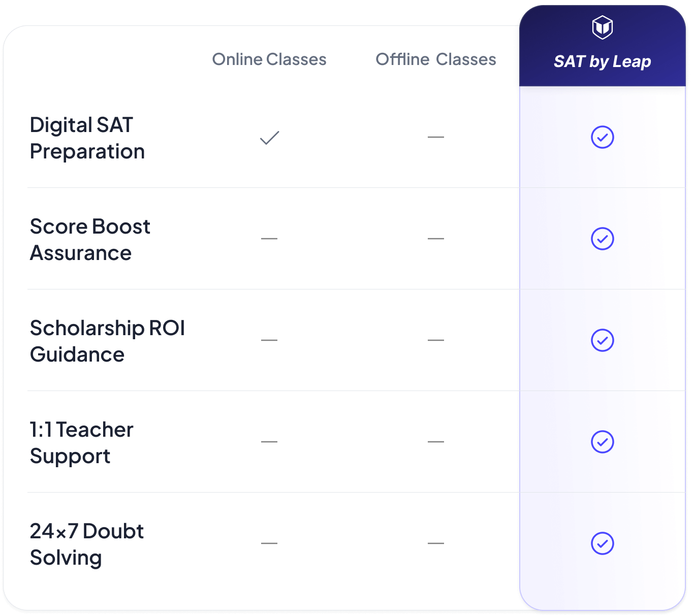
Task: Click the Score Boost Assurance row label
Action: [90, 240]
